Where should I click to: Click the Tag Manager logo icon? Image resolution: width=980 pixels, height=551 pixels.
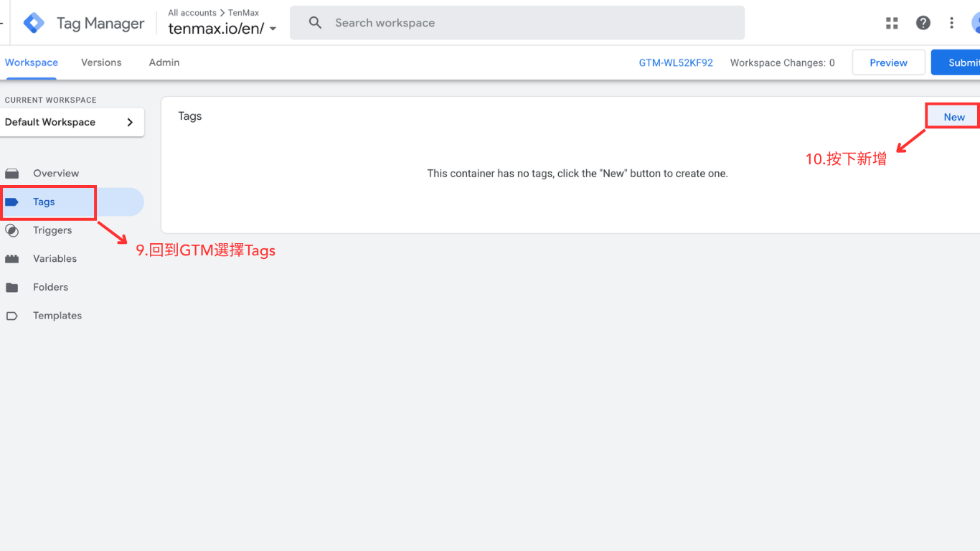point(34,23)
